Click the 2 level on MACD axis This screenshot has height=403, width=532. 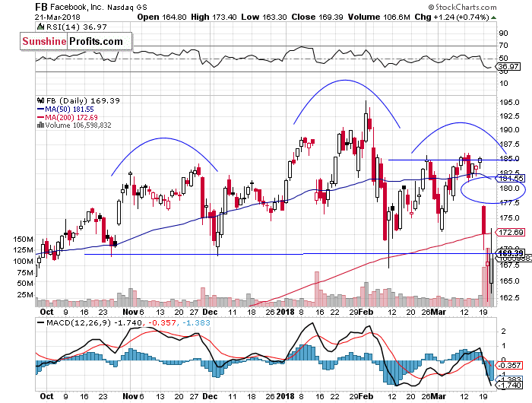(503, 331)
